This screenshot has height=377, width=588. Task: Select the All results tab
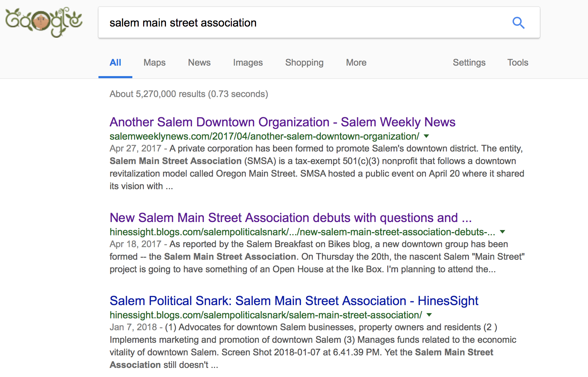[115, 62]
